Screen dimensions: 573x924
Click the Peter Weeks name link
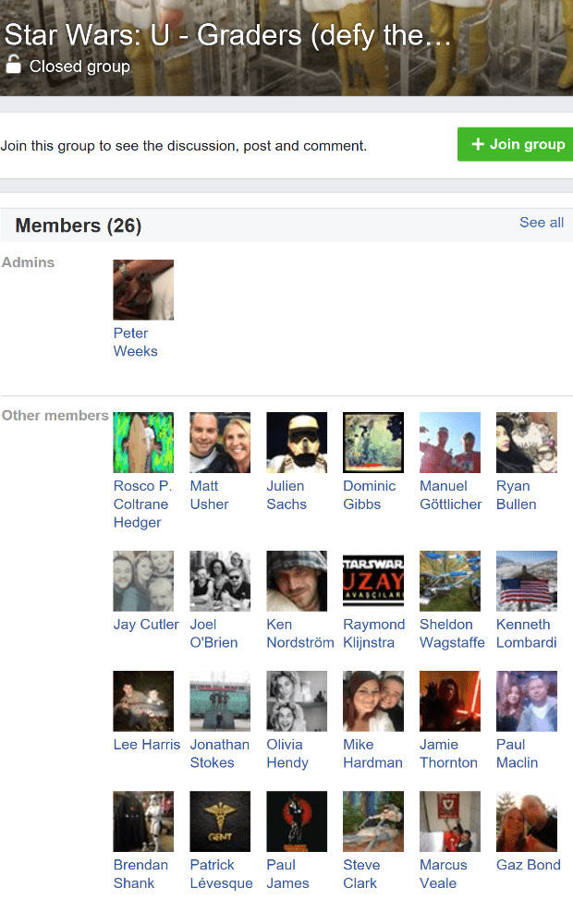point(135,342)
